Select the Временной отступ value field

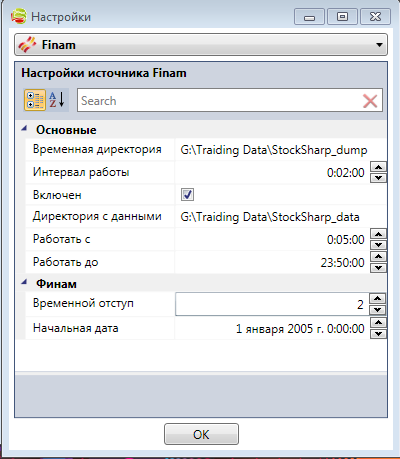(272, 304)
